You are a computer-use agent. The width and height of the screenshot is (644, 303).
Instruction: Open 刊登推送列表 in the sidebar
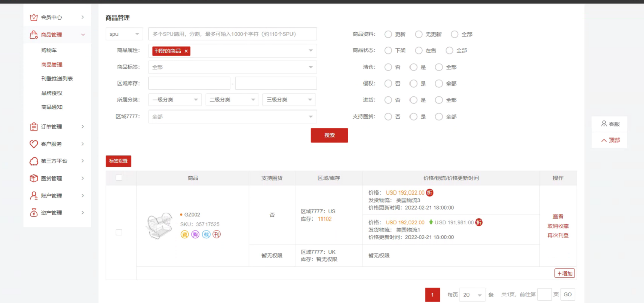(x=57, y=79)
